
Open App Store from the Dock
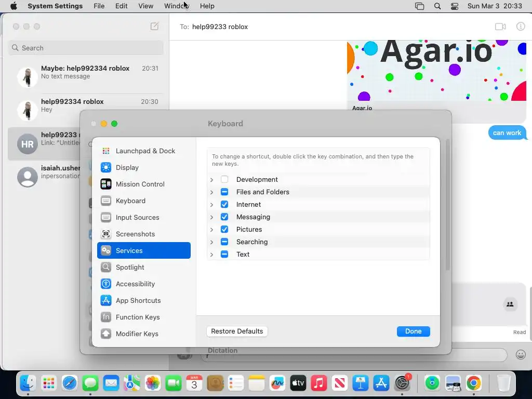pos(381,383)
